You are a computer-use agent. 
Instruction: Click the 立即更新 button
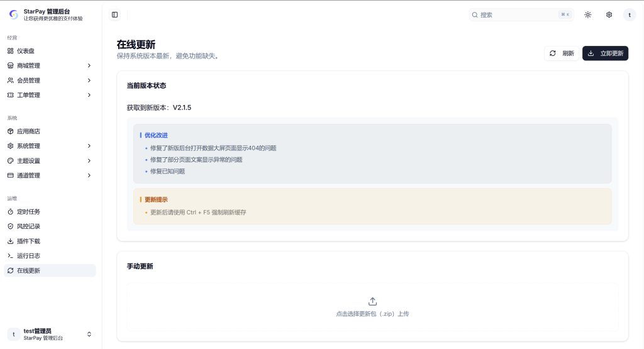[605, 53]
